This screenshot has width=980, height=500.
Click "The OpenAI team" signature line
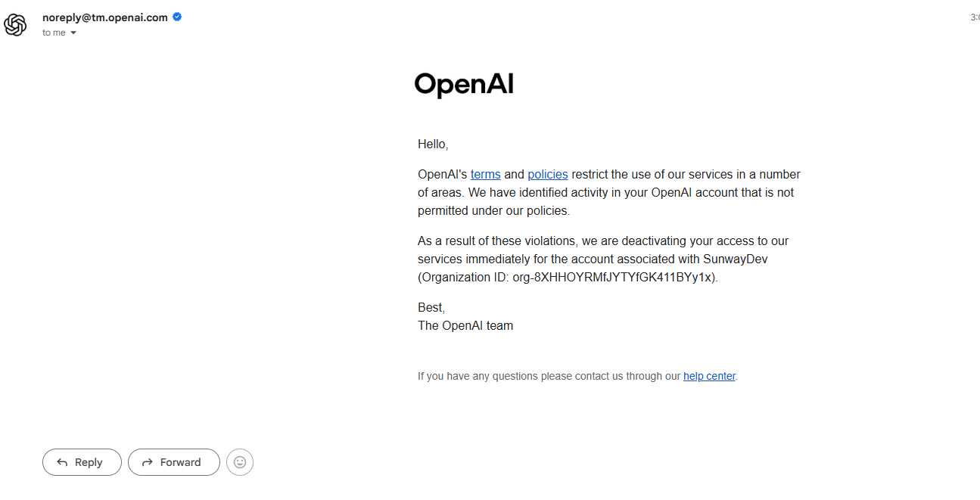coord(465,325)
